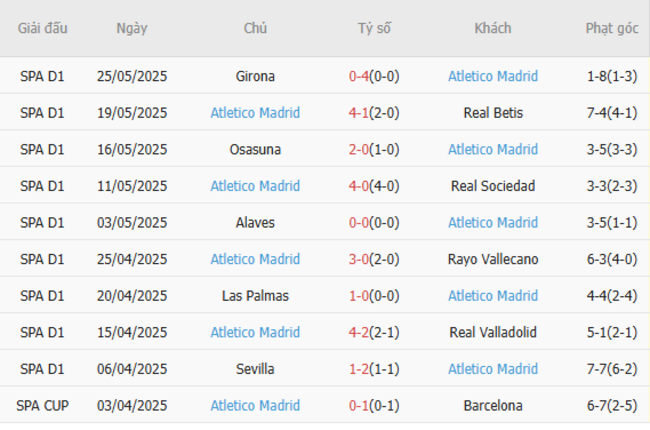Open Atletico Madrid link in Girona row
This screenshot has width=650, height=430.
pos(492,76)
